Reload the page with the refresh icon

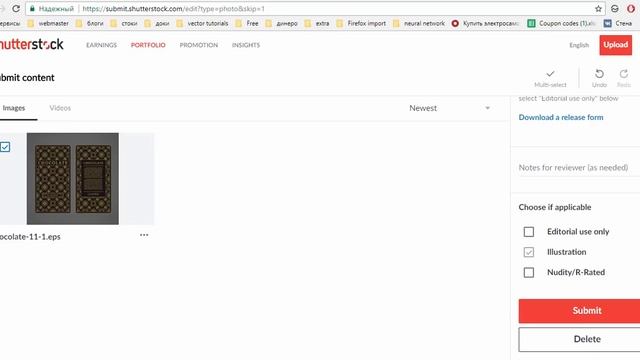tap(16, 8)
